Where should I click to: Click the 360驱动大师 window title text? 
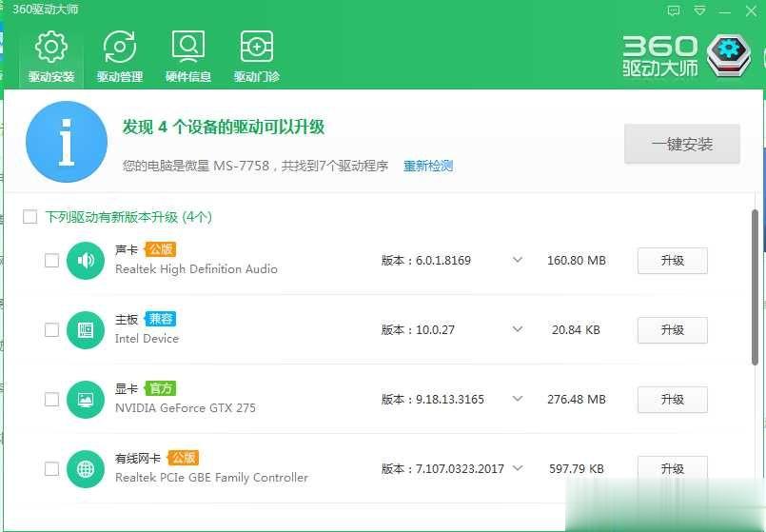coord(46,10)
